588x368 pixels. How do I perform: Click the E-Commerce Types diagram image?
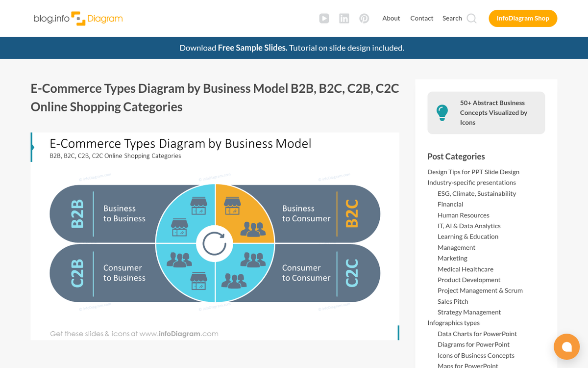coord(215,236)
